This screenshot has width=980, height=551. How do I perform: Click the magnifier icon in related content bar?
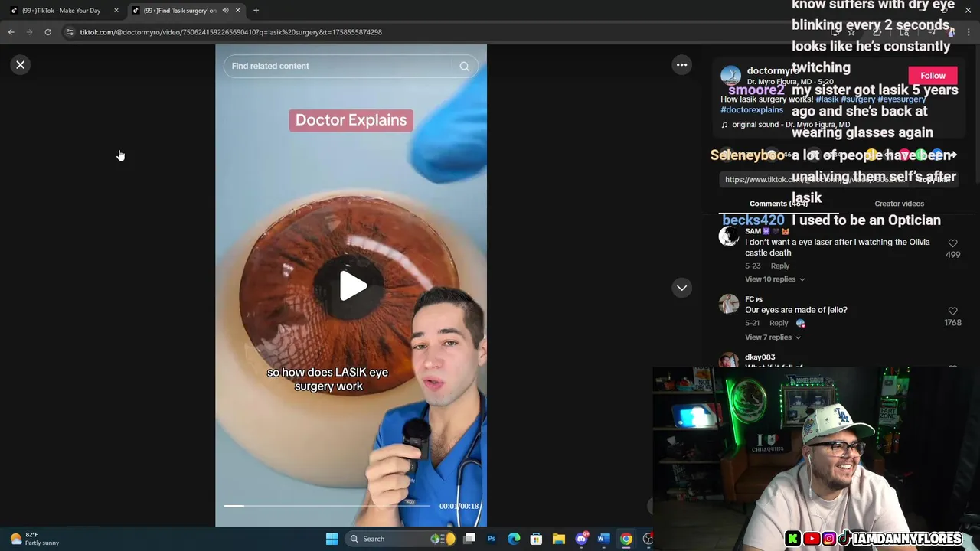point(464,67)
